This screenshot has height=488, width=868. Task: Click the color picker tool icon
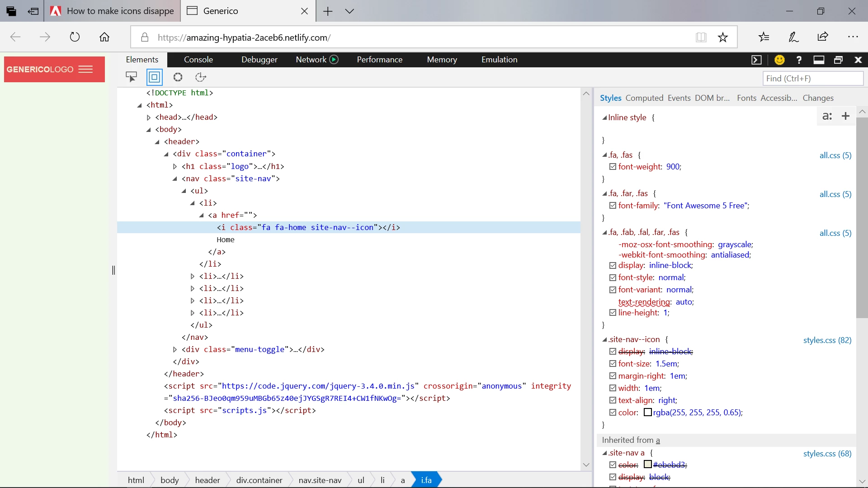pos(178,77)
